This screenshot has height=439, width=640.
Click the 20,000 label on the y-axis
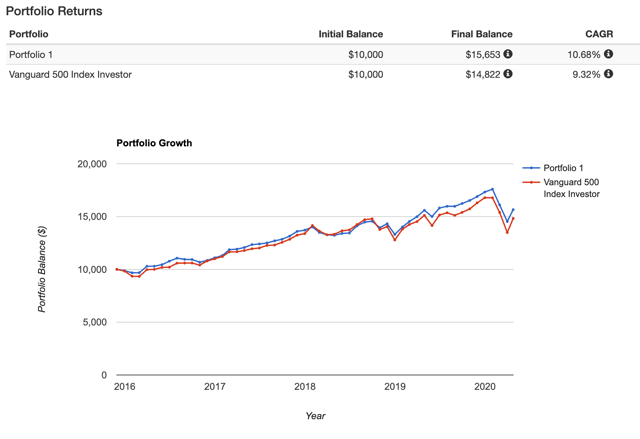(92, 164)
